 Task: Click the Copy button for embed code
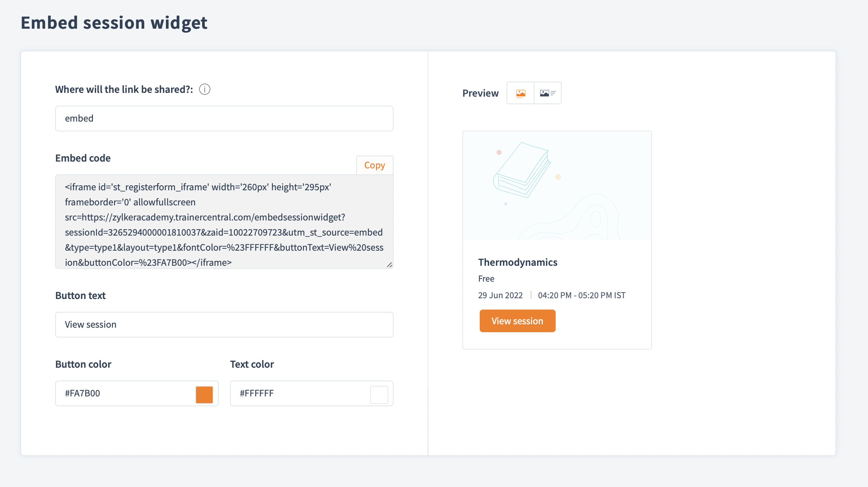pyautogui.click(x=374, y=165)
